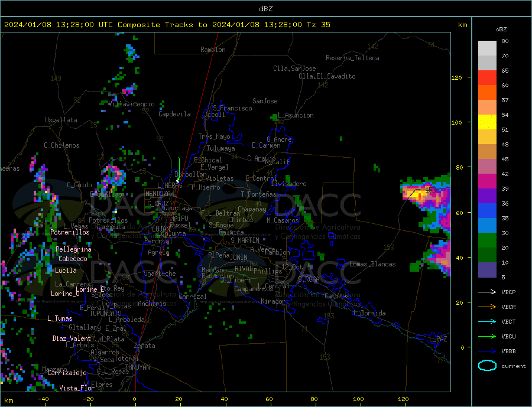Click the 'Zapata' place label
Viewport: 532px width, 407px height.
pyautogui.click(x=145, y=346)
